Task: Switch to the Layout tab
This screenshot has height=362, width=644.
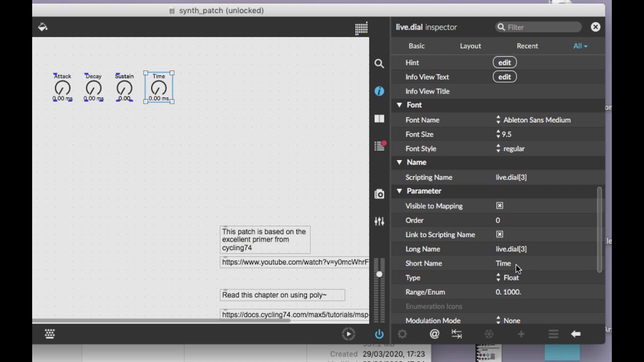Action: click(x=470, y=46)
